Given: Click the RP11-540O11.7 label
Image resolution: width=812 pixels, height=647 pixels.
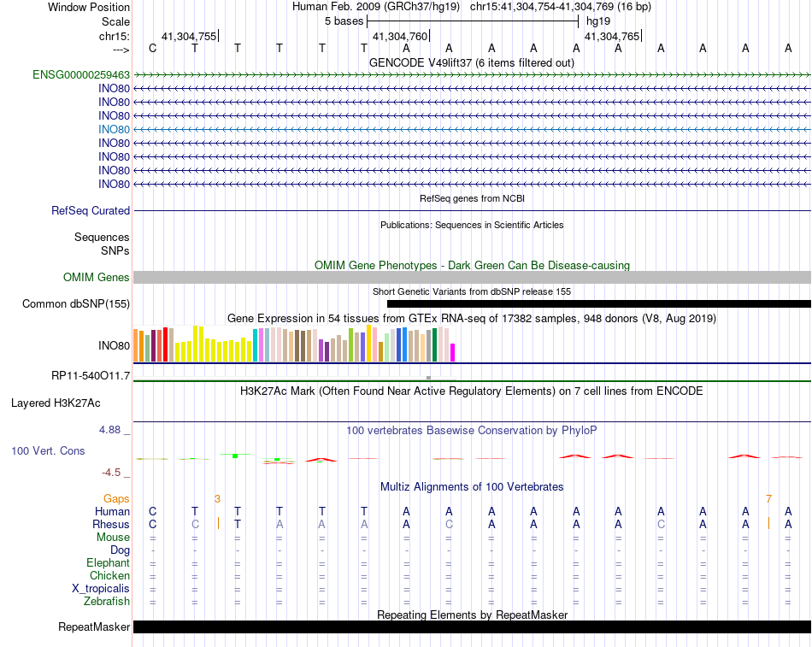Looking at the screenshot, I should (x=91, y=375).
